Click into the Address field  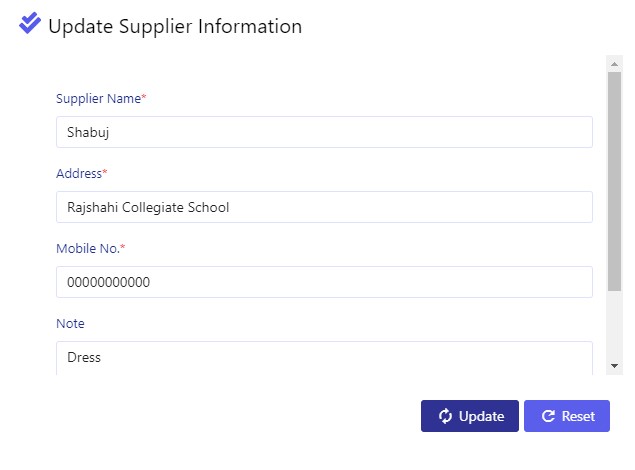[324, 207]
